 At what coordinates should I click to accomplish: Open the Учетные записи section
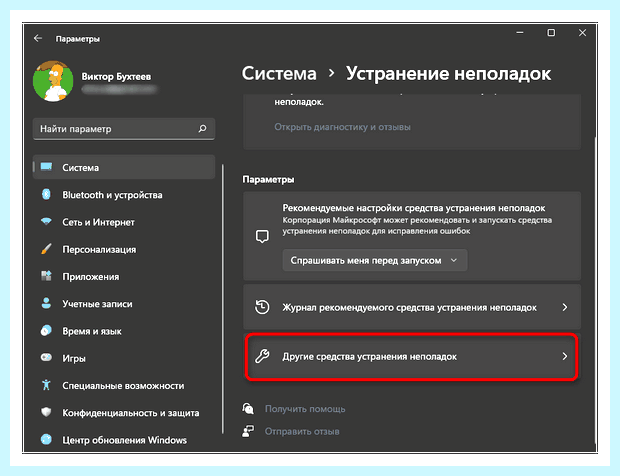[x=124, y=304]
